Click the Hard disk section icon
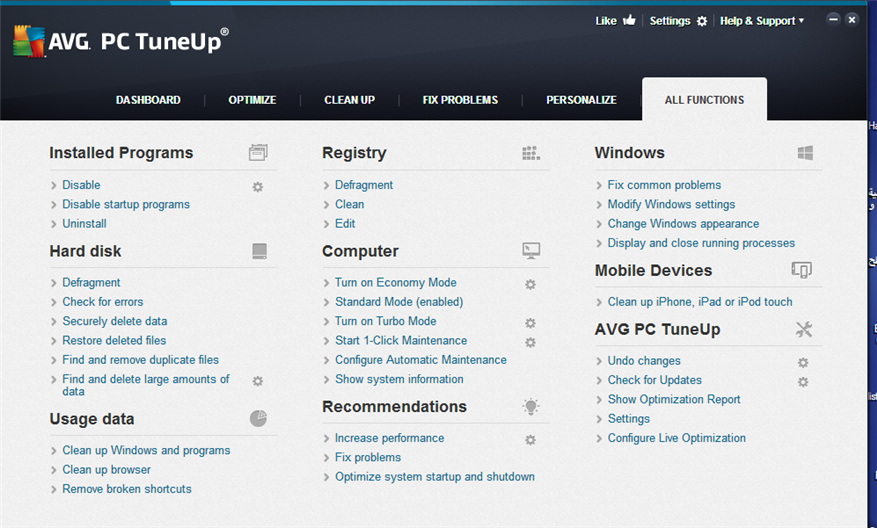Screen dimensions: 877x528 tap(259, 251)
